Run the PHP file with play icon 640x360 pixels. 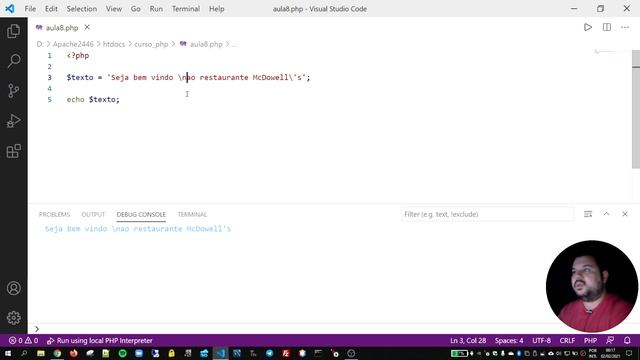tap(588, 27)
